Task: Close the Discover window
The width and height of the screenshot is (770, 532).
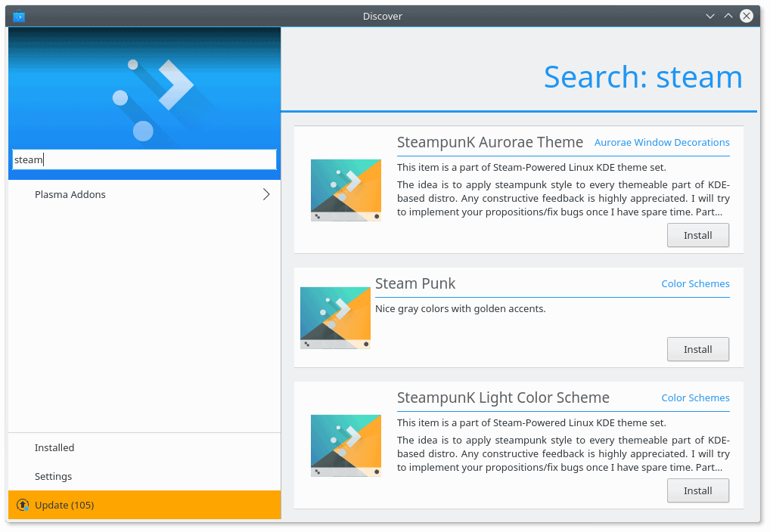Action: [747, 16]
